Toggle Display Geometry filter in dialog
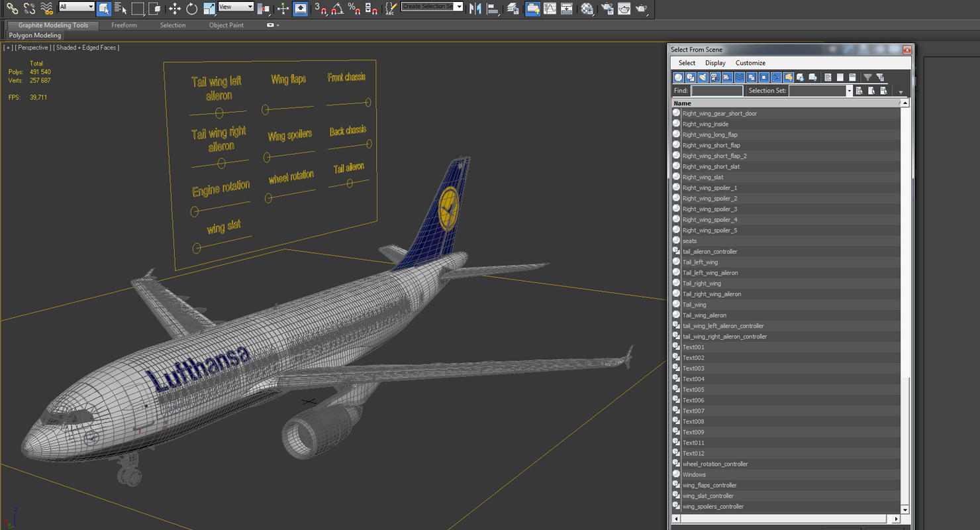Screen dimensions: 980x530 pos(678,78)
